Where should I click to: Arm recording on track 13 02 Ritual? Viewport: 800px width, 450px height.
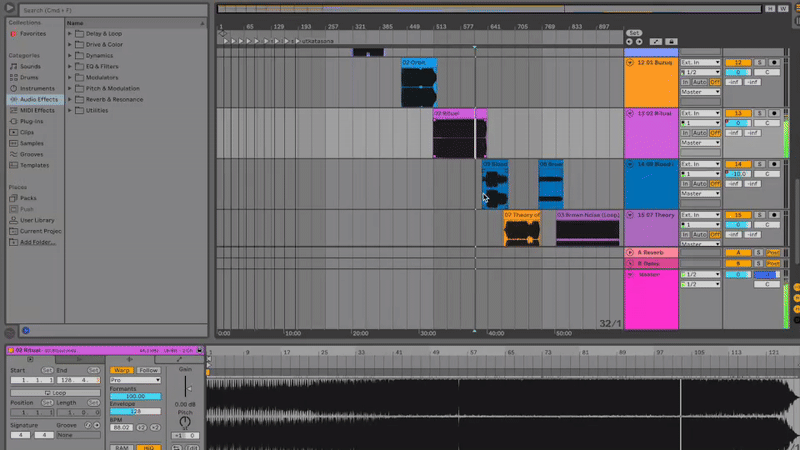click(x=774, y=113)
